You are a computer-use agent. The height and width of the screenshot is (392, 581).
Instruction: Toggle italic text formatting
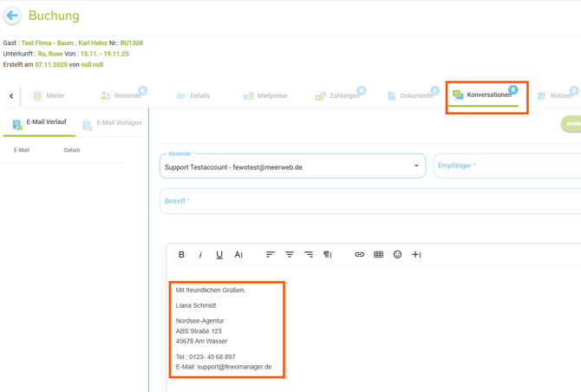(x=200, y=255)
